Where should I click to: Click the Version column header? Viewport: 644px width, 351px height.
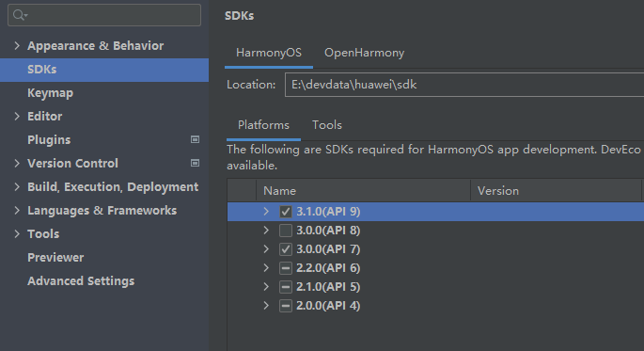click(x=557, y=191)
